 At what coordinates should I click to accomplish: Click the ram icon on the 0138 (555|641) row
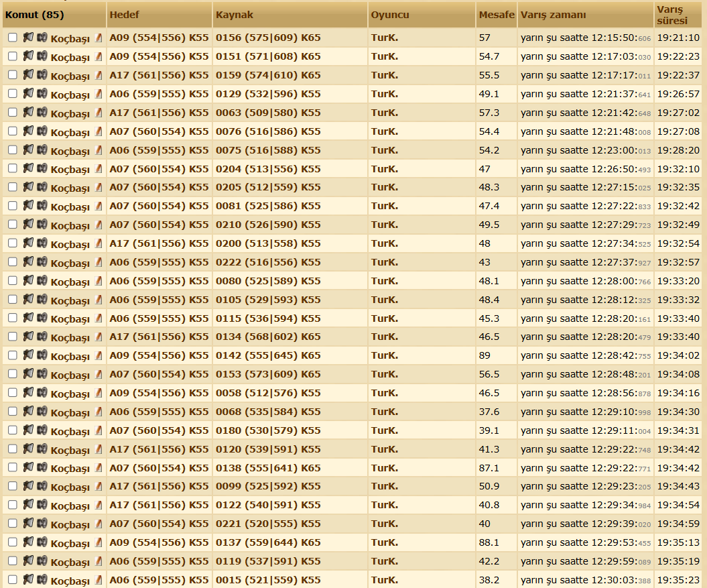click(x=42, y=467)
